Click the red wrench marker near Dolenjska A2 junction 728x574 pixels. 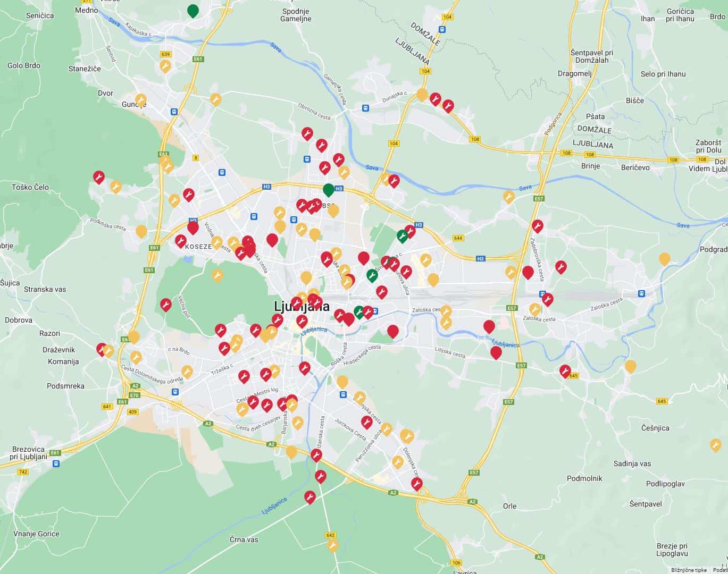click(417, 484)
